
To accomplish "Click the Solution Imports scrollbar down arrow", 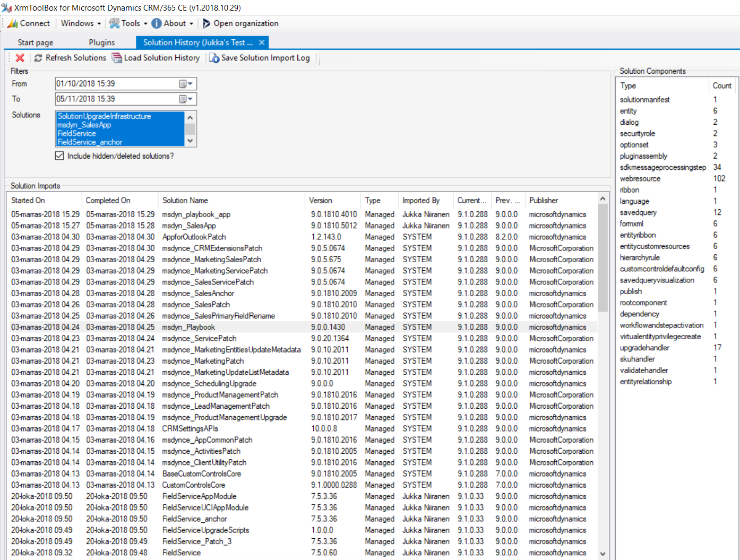I will tap(603, 554).
